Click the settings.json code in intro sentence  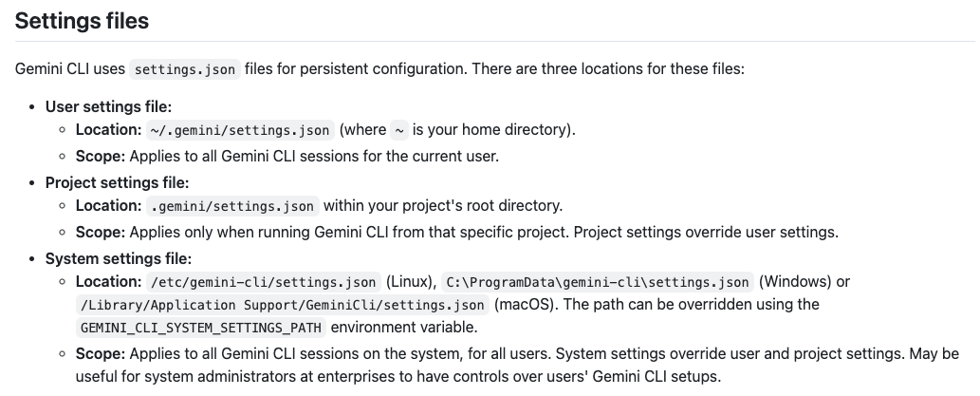(184, 70)
